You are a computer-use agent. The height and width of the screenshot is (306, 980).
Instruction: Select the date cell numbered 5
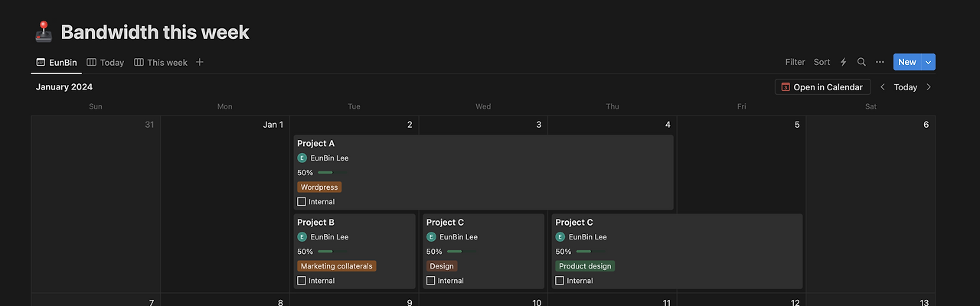click(x=741, y=203)
